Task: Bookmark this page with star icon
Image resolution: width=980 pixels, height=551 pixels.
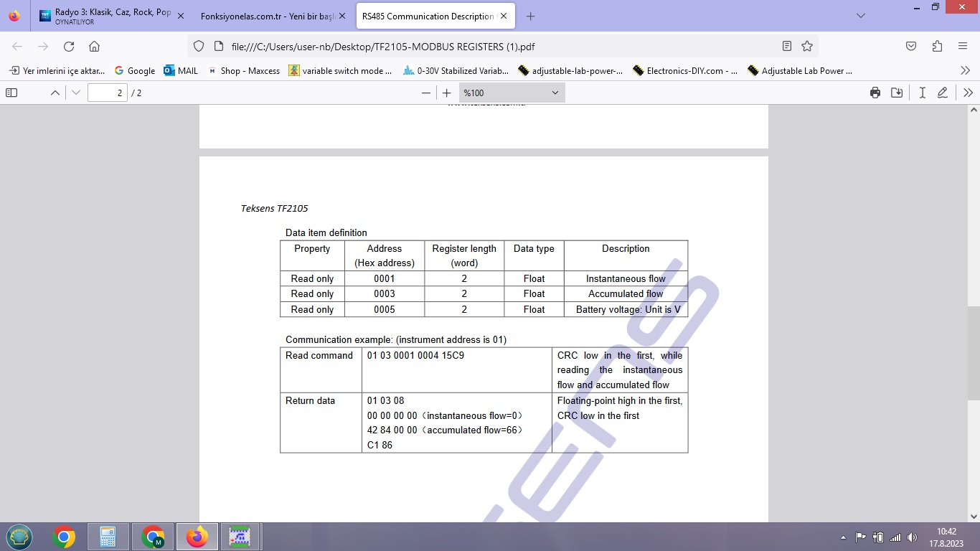Action: point(807,46)
